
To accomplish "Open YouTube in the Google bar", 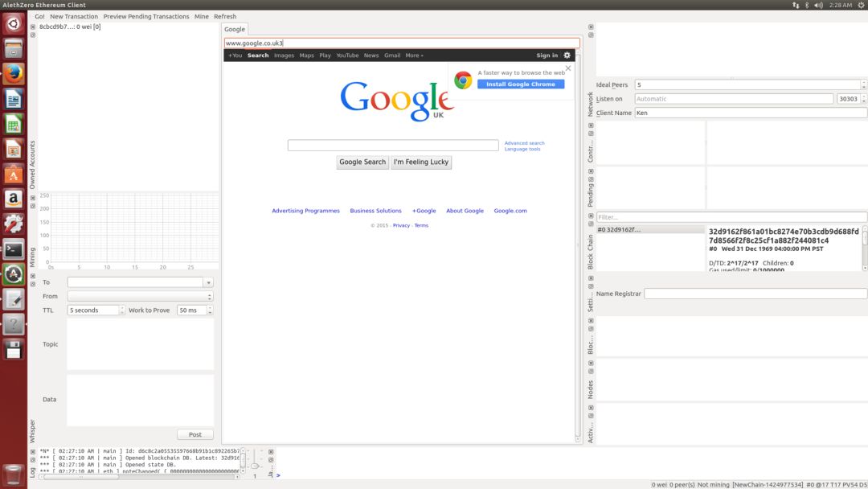I will click(x=347, y=55).
